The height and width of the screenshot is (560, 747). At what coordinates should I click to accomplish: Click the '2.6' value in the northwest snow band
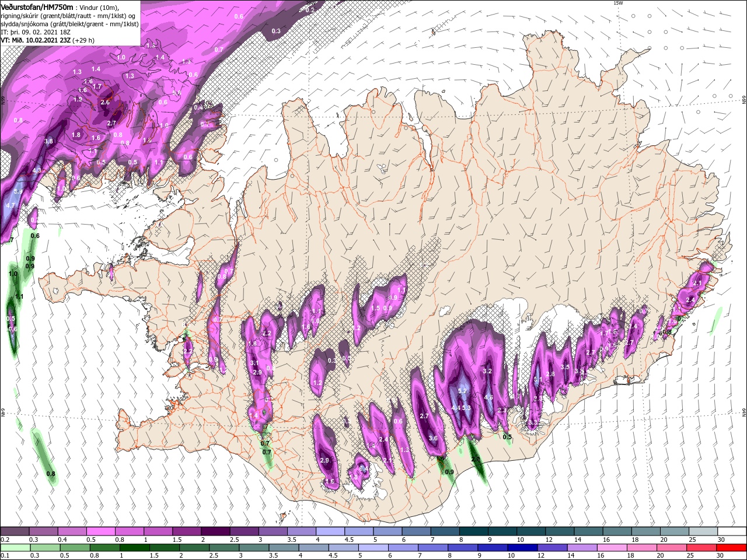(105, 102)
